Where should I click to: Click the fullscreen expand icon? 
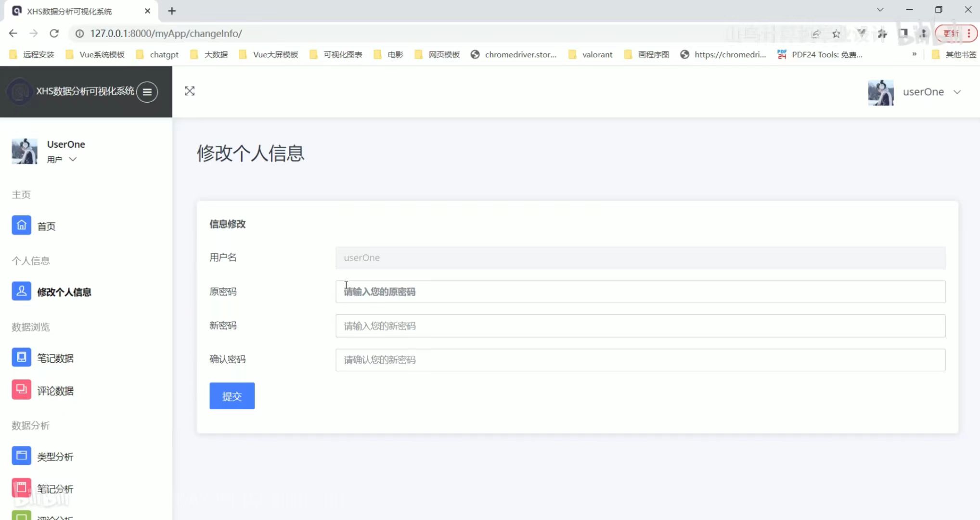pos(190,91)
